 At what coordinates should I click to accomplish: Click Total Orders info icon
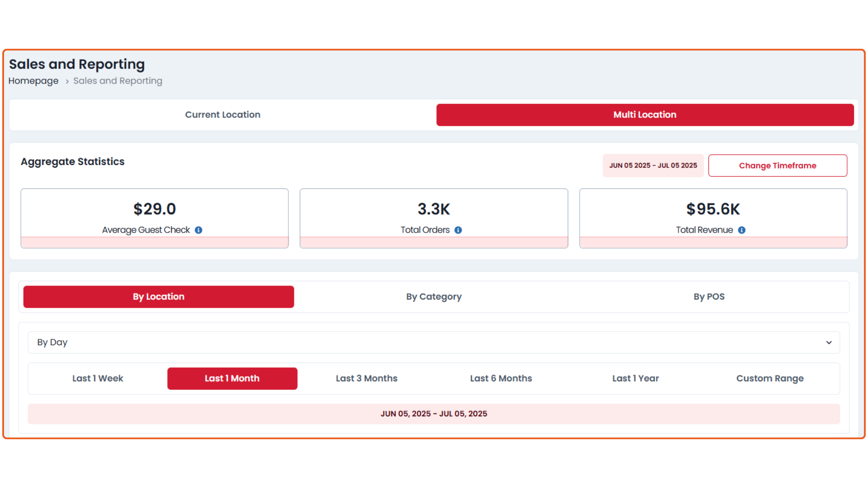click(458, 230)
